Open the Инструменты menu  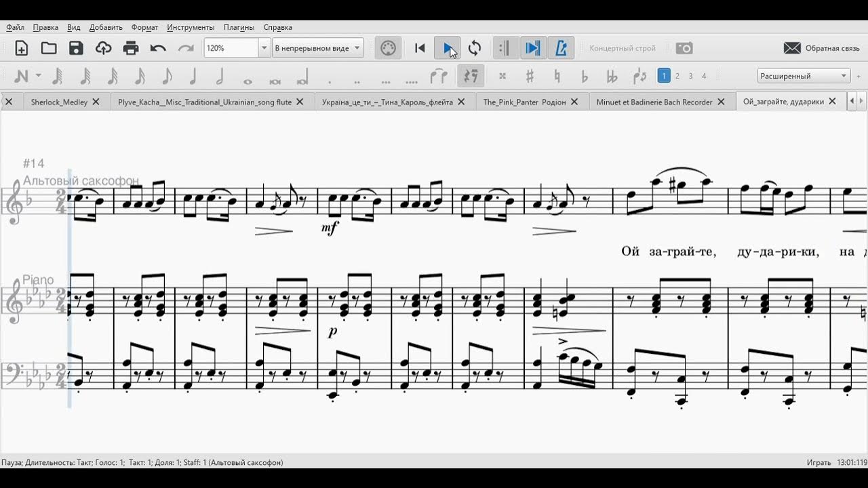[191, 27]
